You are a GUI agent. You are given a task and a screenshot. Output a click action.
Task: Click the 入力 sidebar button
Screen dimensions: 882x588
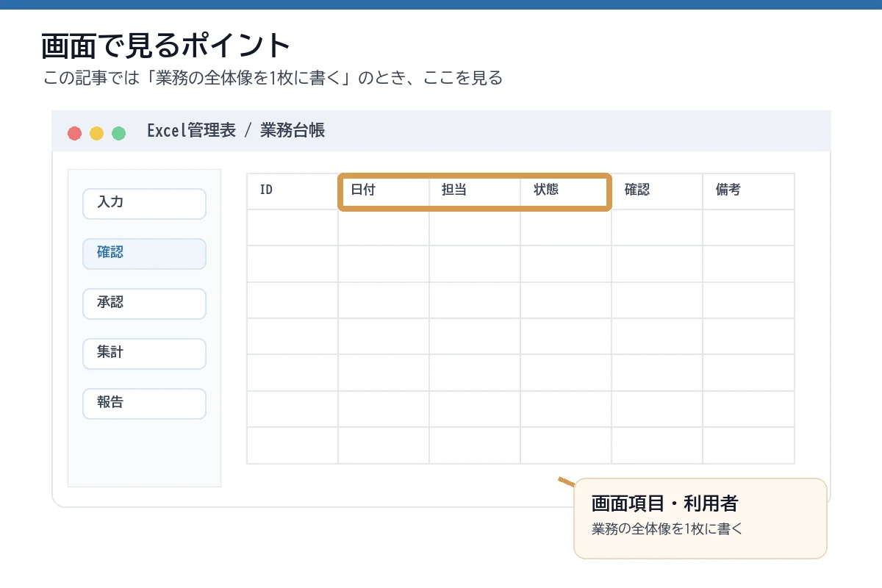[144, 204]
